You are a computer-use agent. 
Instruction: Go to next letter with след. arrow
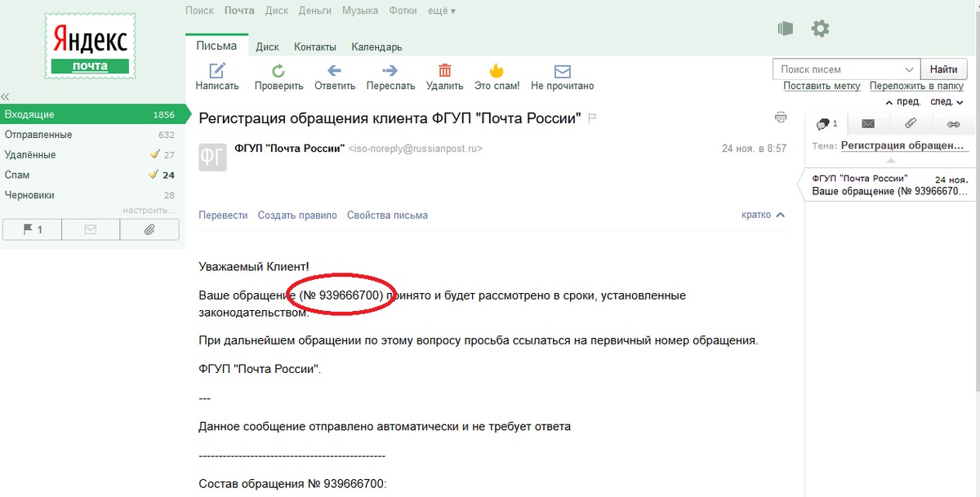pos(947,102)
